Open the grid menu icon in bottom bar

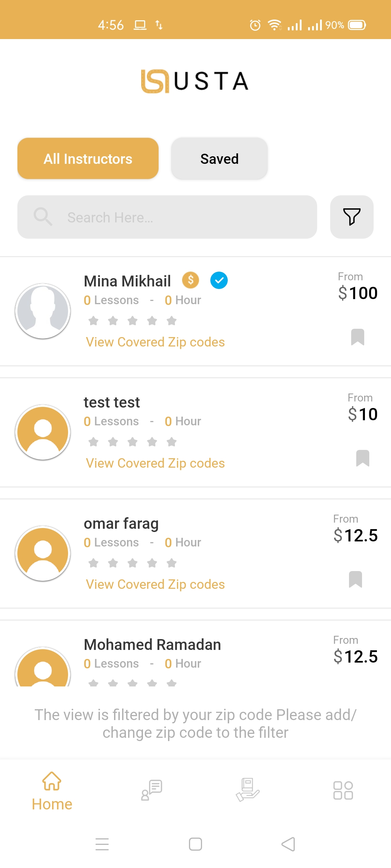[343, 790]
